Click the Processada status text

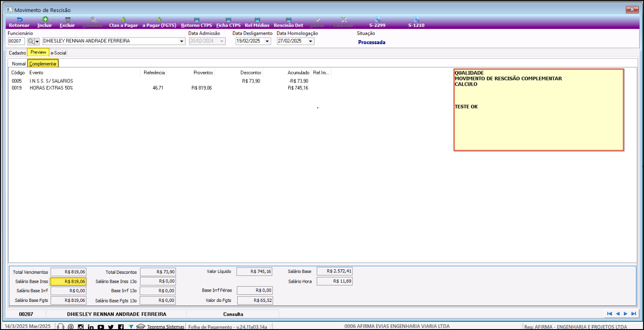[372, 42]
